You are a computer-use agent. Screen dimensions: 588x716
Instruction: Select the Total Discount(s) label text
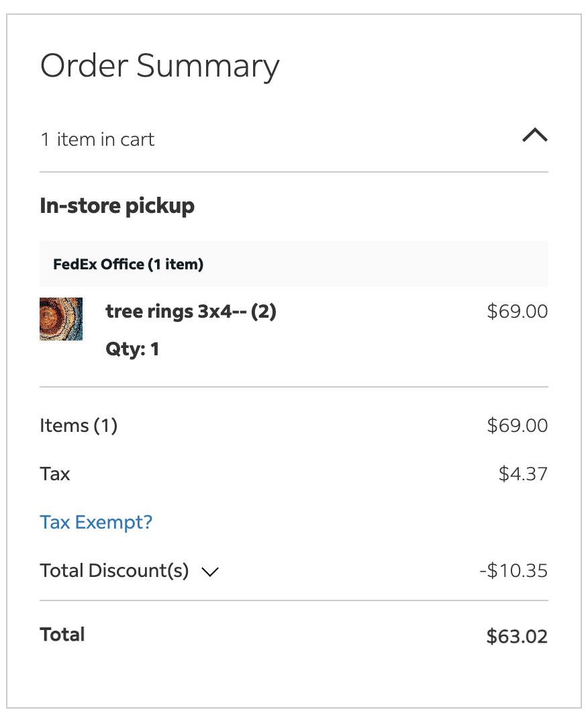pos(114,571)
